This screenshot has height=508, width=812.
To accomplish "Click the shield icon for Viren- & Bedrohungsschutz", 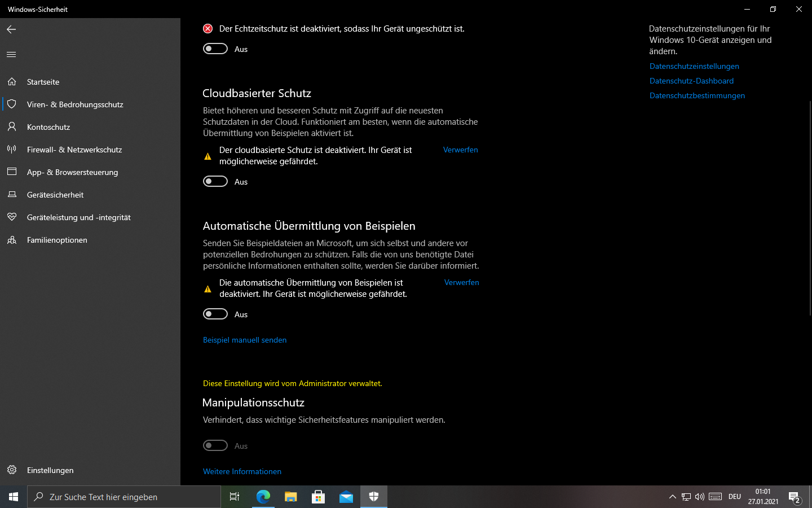I will pos(12,104).
